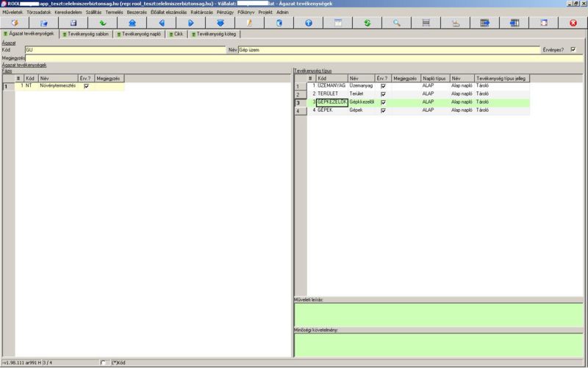The height and width of the screenshot is (368, 588).
Task: Switch to Tevékenység sablon tab
Action: point(87,33)
